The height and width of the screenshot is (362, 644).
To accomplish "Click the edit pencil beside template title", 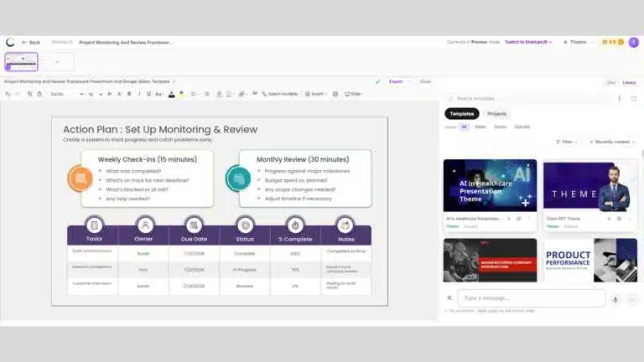I will [x=174, y=81].
